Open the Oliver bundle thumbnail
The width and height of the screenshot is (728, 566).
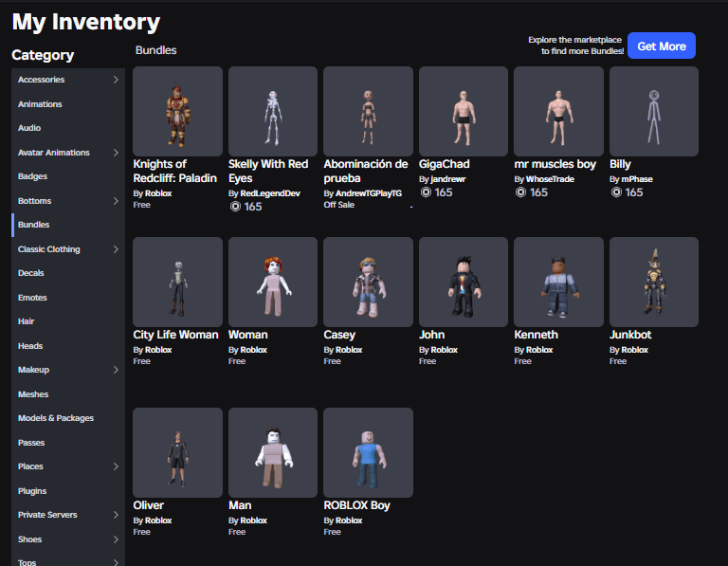[x=178, y=453]
